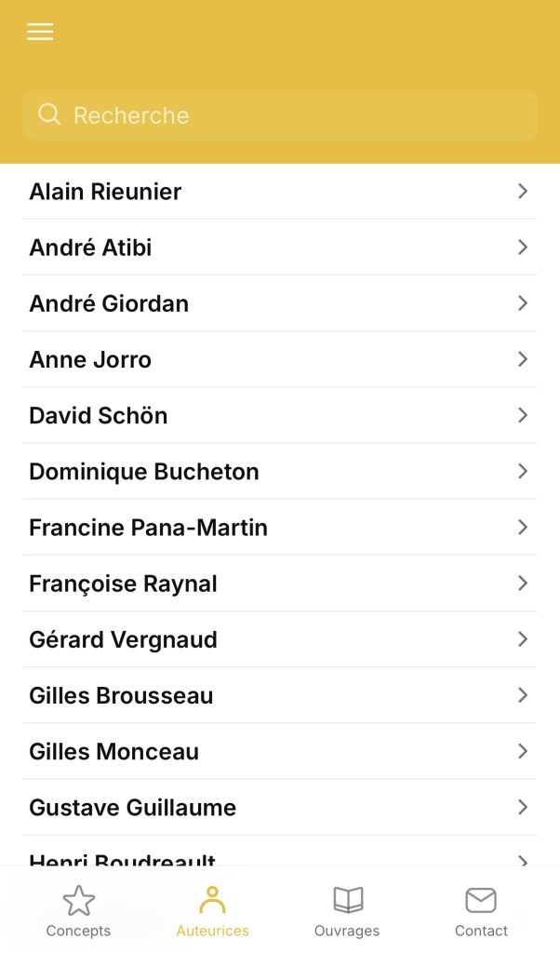
Task: Expand Alain Rieunier via chevron
Action: coord(523,191)
